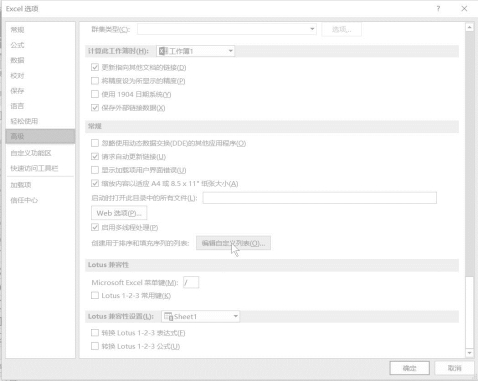Click the greyed 选项... button beside 群集类型

(x=342, y=29)
